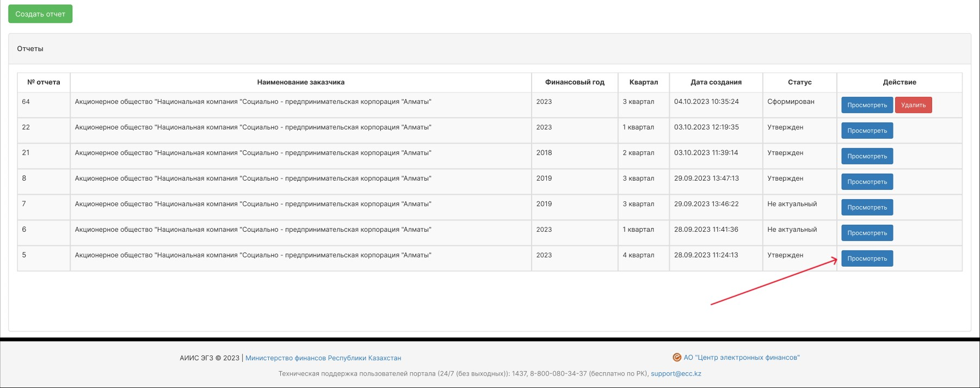Click the Сформирован status cell
The height and width of the screenshot is (388, 980).
tap(800, 105)
